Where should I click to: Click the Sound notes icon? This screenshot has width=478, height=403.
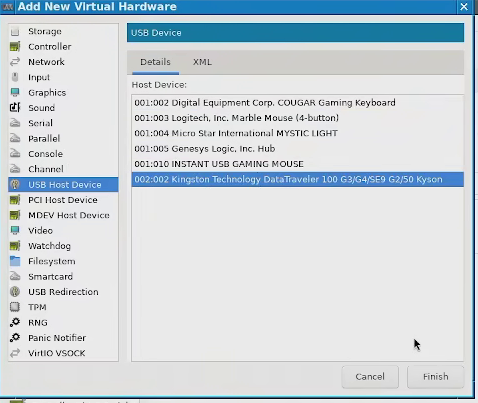pos(15,108)
